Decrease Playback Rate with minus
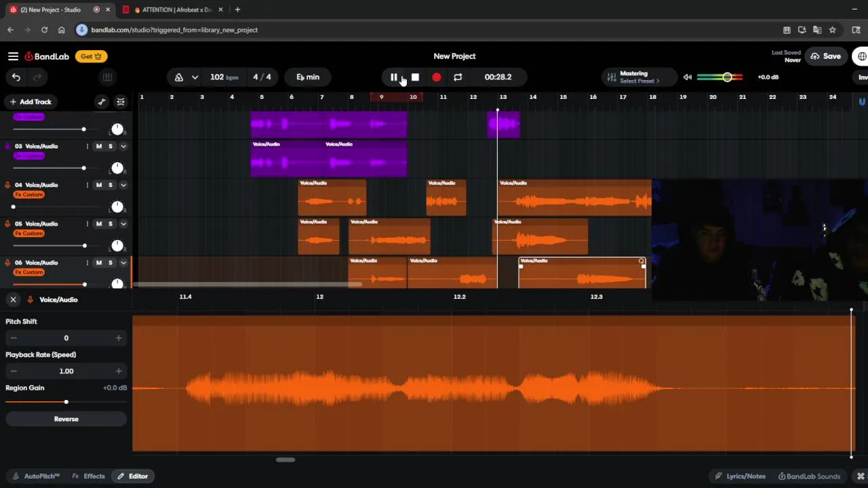The height and width of the screenshot is (488, 868). (14, 371)
